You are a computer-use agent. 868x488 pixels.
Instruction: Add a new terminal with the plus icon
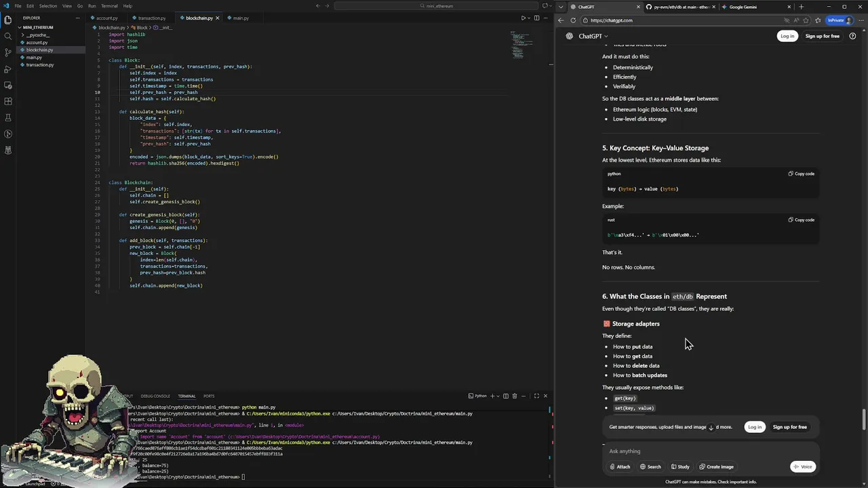[x=493, y=396]
